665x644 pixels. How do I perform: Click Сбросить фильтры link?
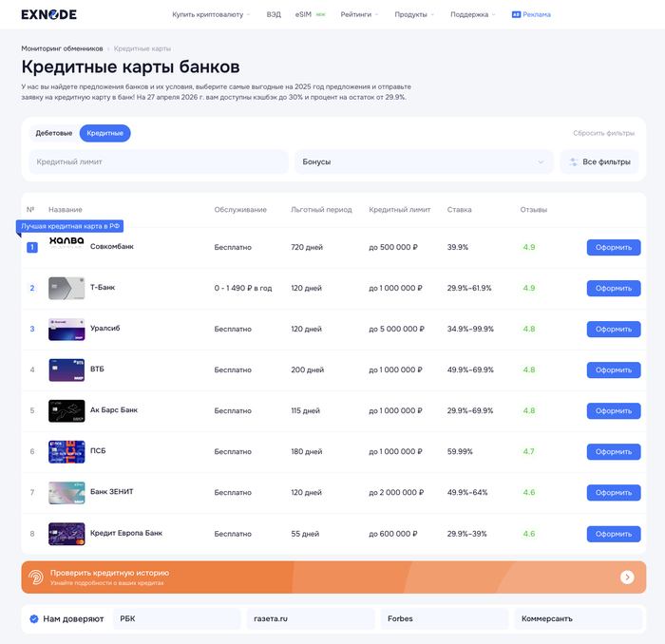[x=603, y=133]
